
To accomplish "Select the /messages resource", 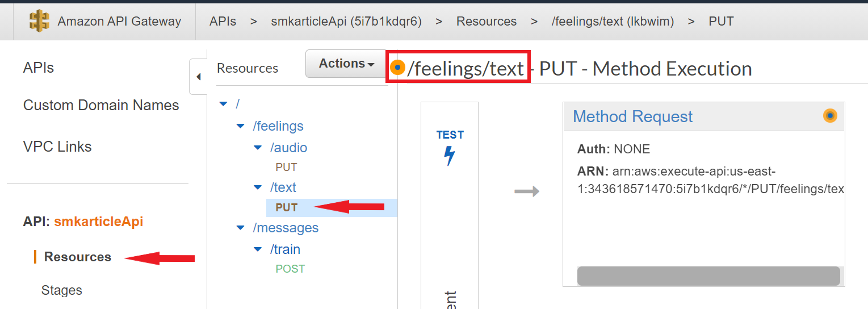I will [286, 228].
